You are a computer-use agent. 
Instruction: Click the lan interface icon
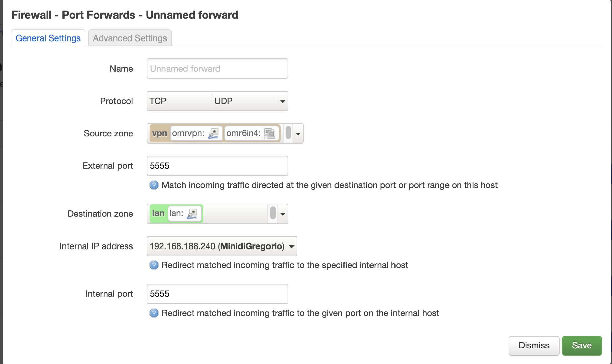coord(192,214)
